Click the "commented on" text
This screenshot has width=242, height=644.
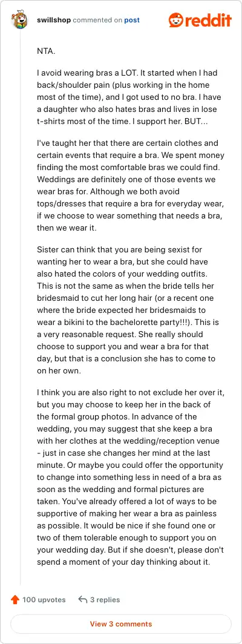[98, 20]
